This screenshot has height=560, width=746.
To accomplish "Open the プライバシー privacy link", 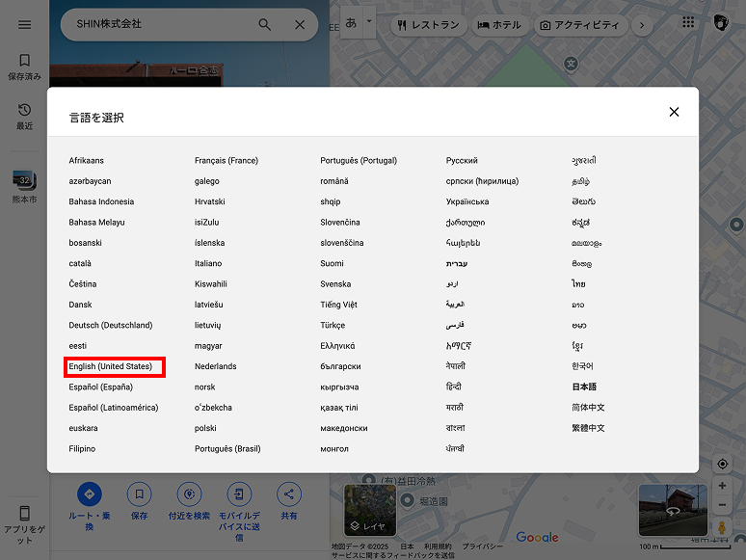I will point(482,547).
